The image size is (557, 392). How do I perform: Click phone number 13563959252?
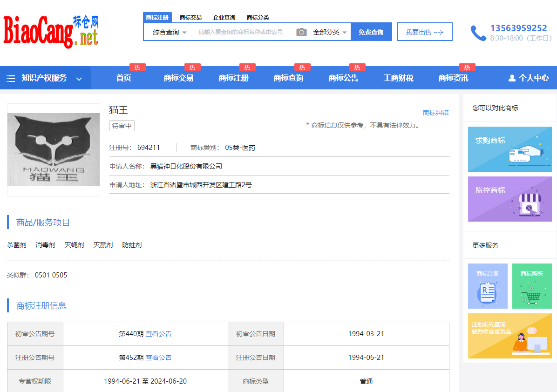[519, 28]
